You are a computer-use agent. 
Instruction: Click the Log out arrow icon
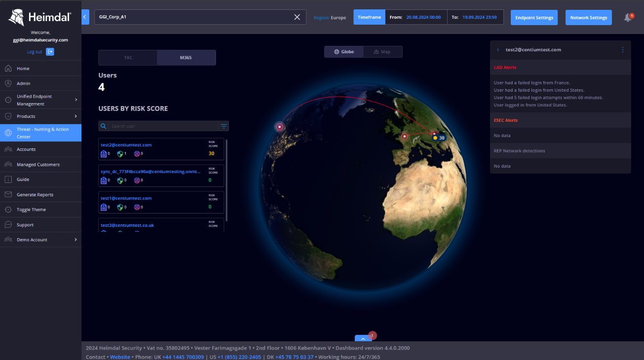50,52
